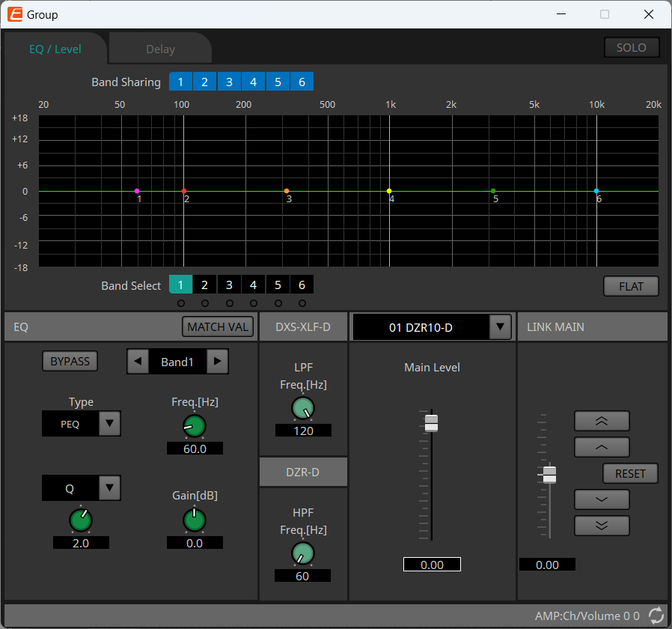Click the single down-arrow link level button
The width and height of the screenshot is (672, 629).
click(602, 499)
